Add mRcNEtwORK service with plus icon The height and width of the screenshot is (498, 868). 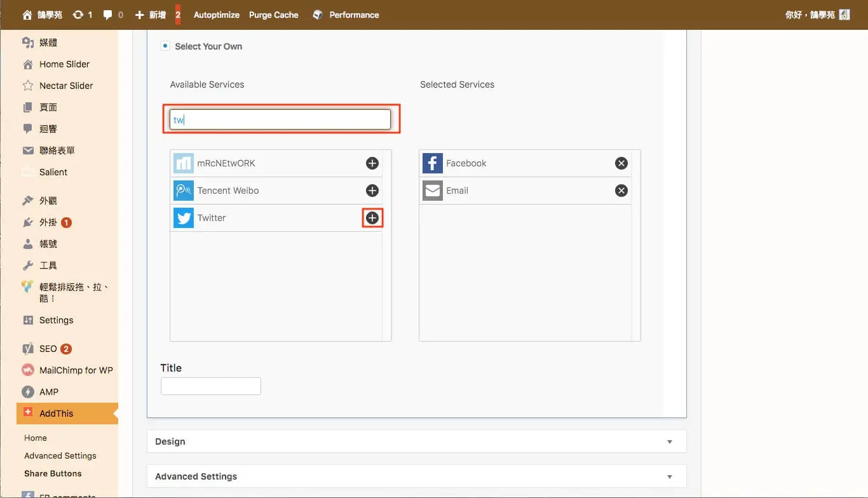(x=372, y=163)
